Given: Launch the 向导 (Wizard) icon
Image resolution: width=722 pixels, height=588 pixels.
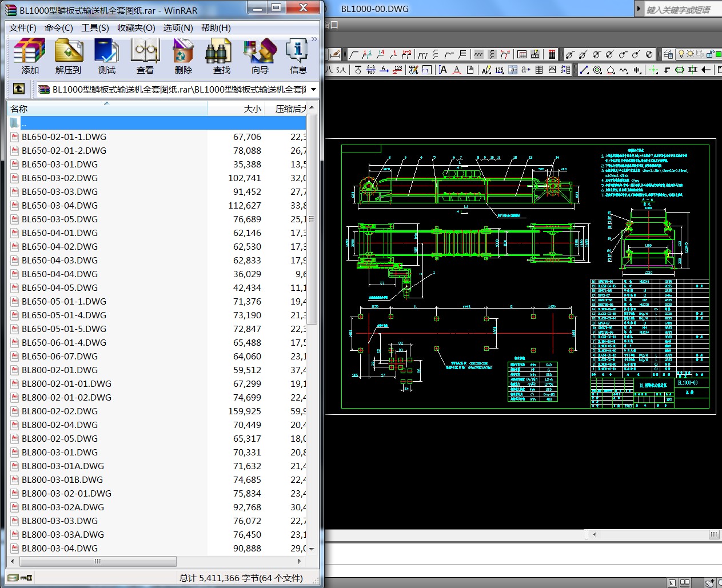Looking at the screenshot, I should point(260,56).
